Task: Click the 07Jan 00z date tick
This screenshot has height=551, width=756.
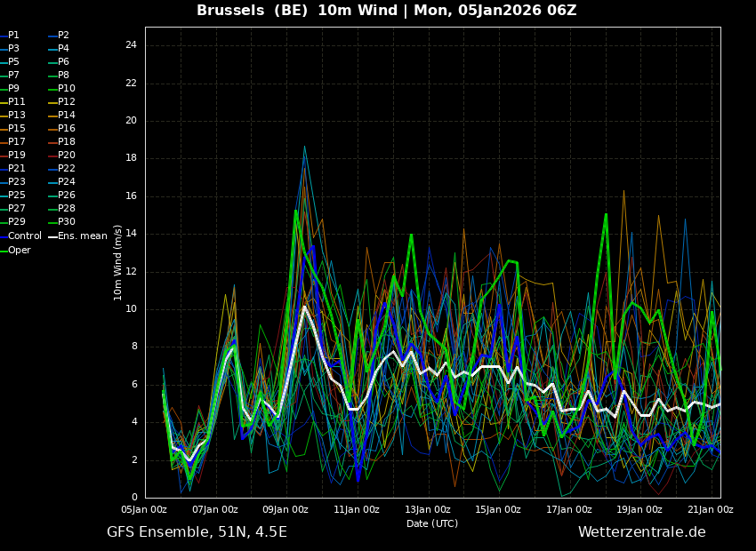Action: click(215, 509)
